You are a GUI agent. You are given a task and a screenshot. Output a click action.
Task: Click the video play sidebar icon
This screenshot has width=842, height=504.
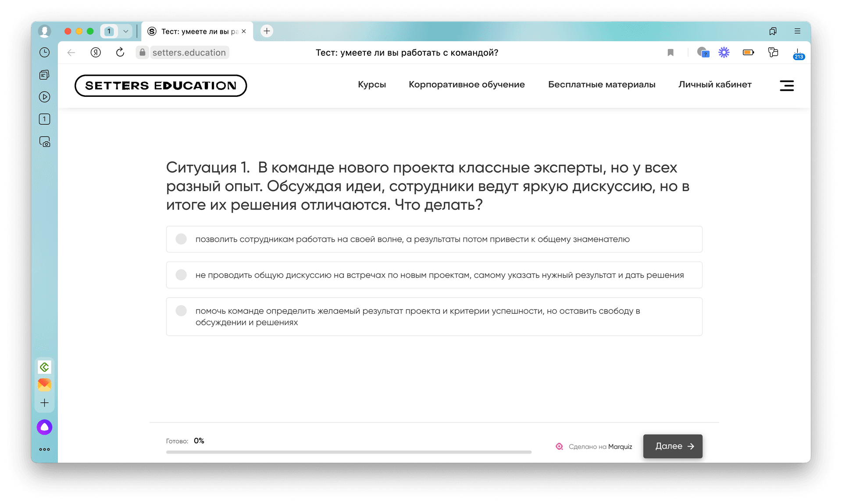(x=44, y=97)
